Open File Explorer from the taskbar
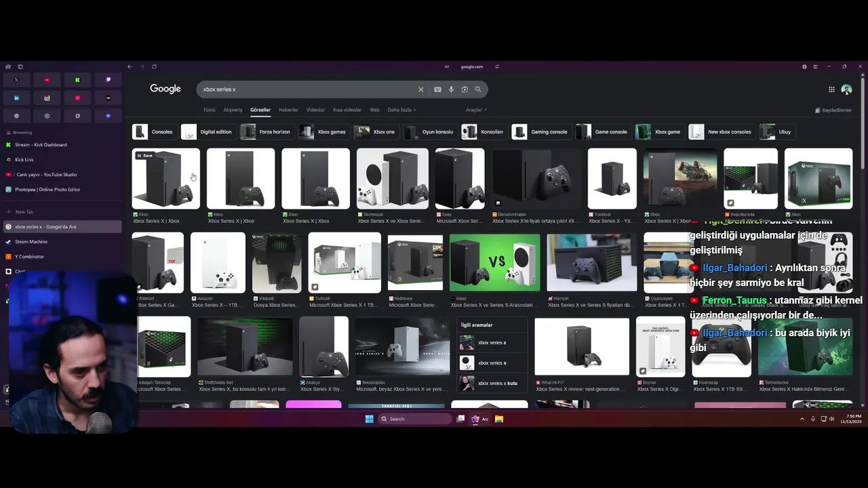The image size is (868, 488). 498,419
